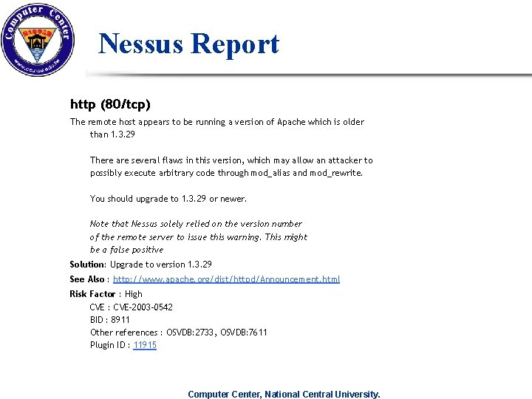532x399 pixels.
Task: Click the OSVDB:7611 reference text
Action: click(x=244, y=332)
